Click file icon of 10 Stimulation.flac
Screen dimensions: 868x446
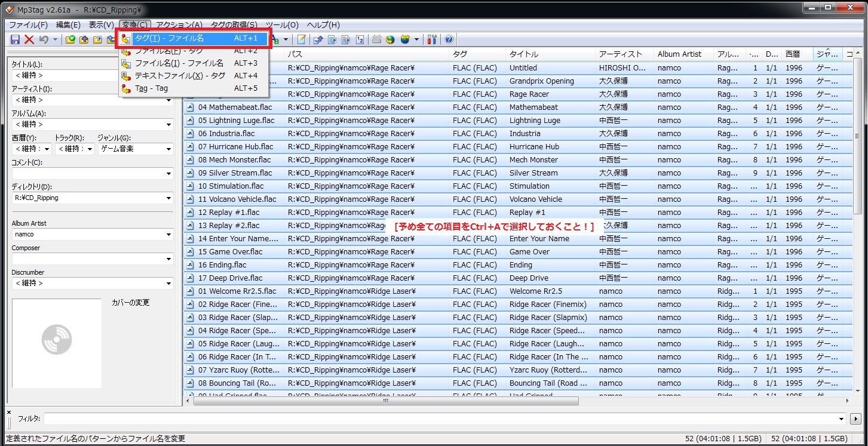(x=191, y=186)
